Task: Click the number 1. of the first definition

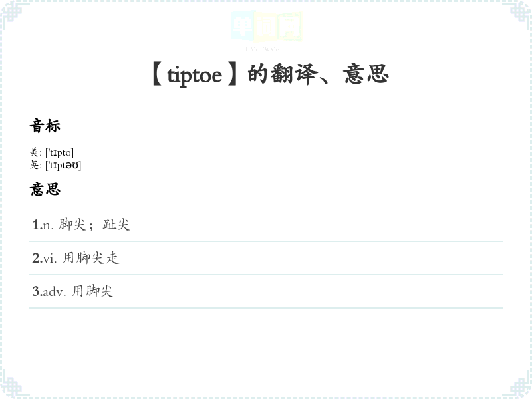Action: 37,225
